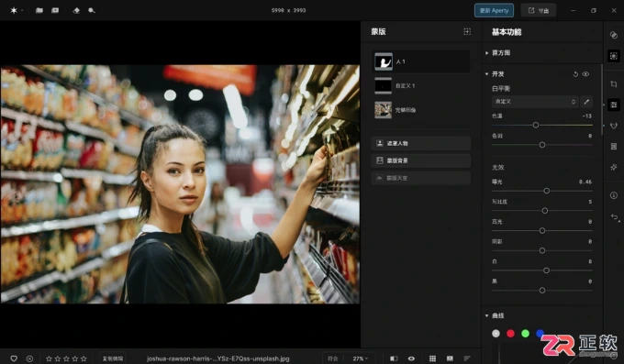This screenshot has height=364, width=624.
Task: Reset the 开发 panel adjustments
Action: click(x=575, y=74)
